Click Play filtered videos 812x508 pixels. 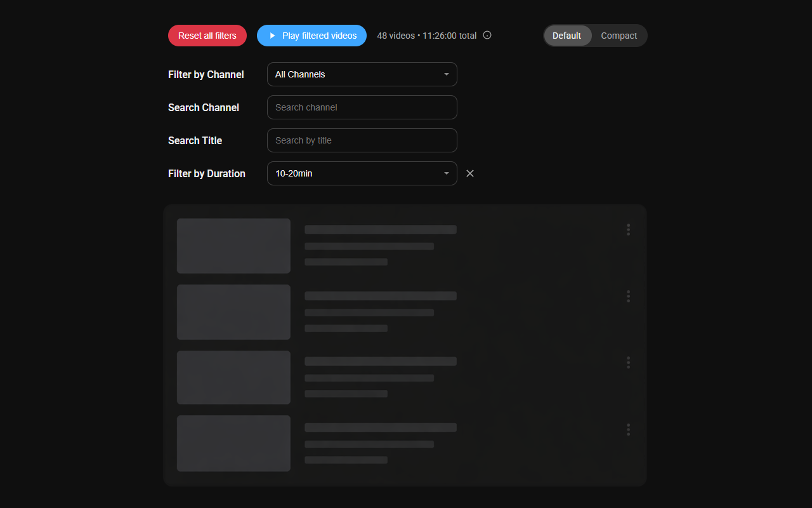311,36
